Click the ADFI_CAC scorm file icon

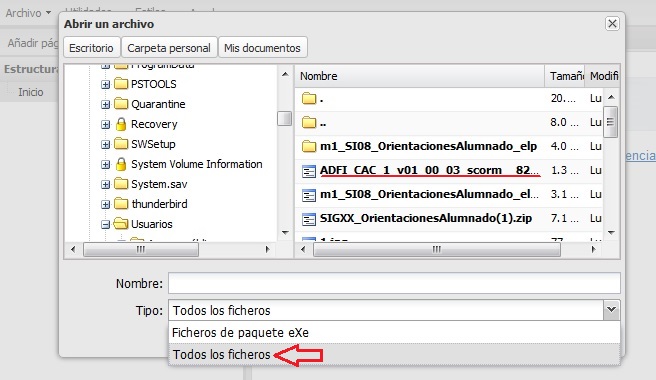coord(309,171)
